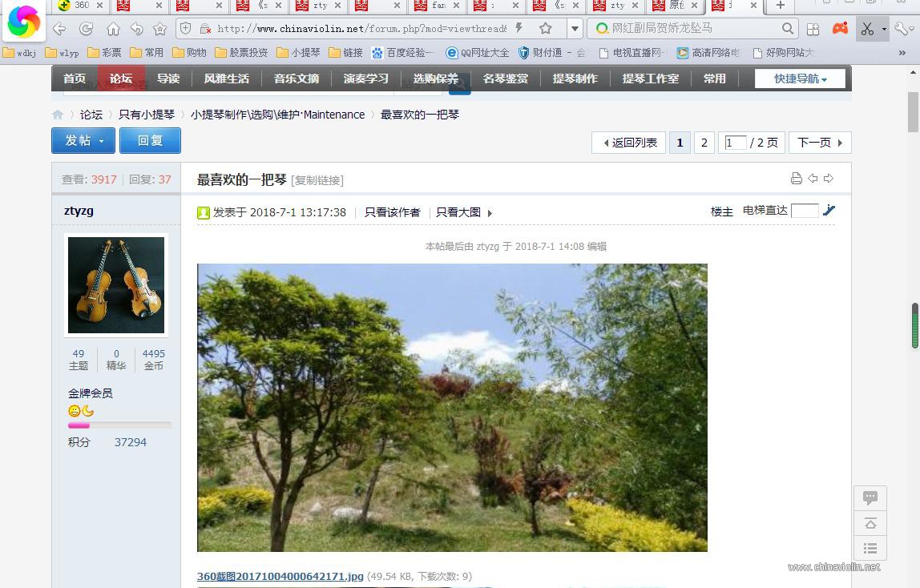
Task: Select 首页 in forum navigation
Action: tap(75, 79)
